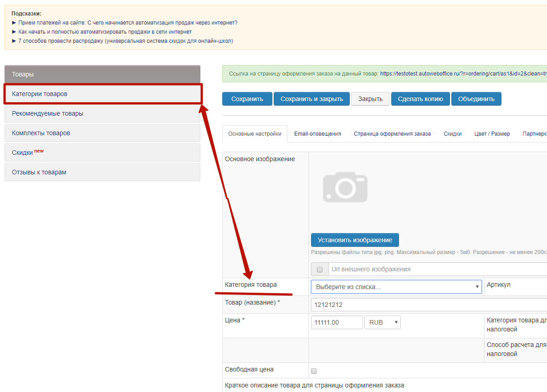Open the 7 способов провести распродажу link

pos(126,41)
